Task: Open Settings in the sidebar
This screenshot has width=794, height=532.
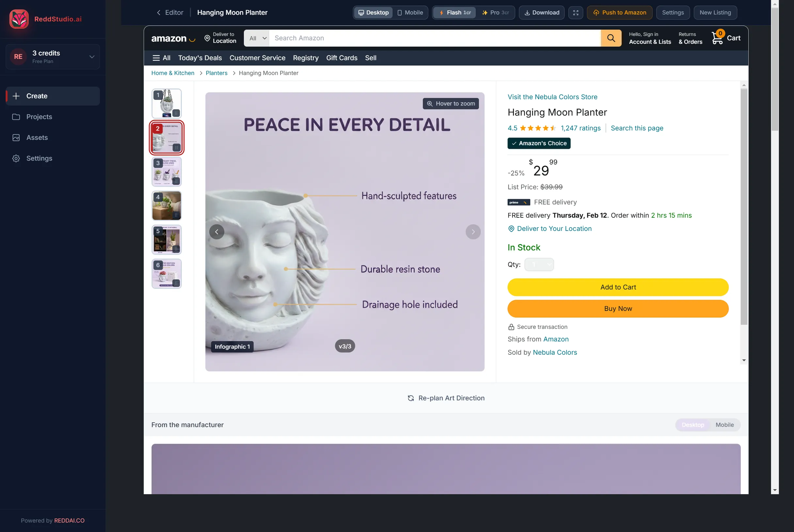Action: click(x=53, y=158)
